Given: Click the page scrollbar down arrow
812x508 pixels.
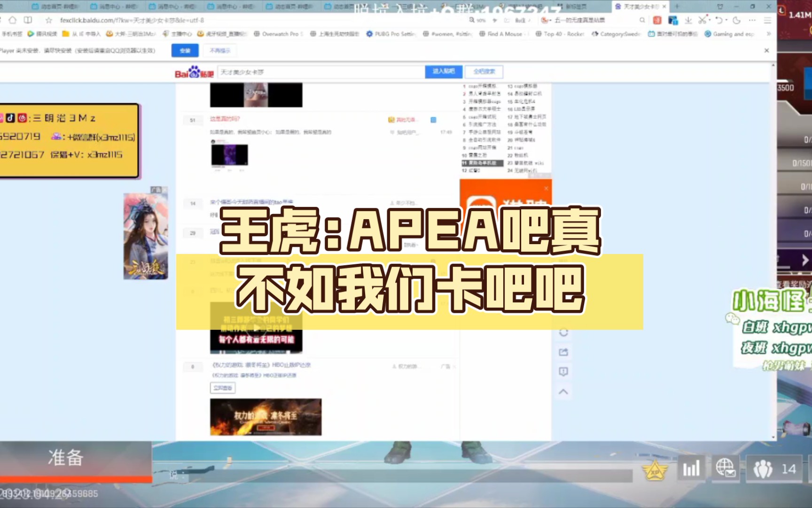Looking at the screenshot, I should 773,437.
